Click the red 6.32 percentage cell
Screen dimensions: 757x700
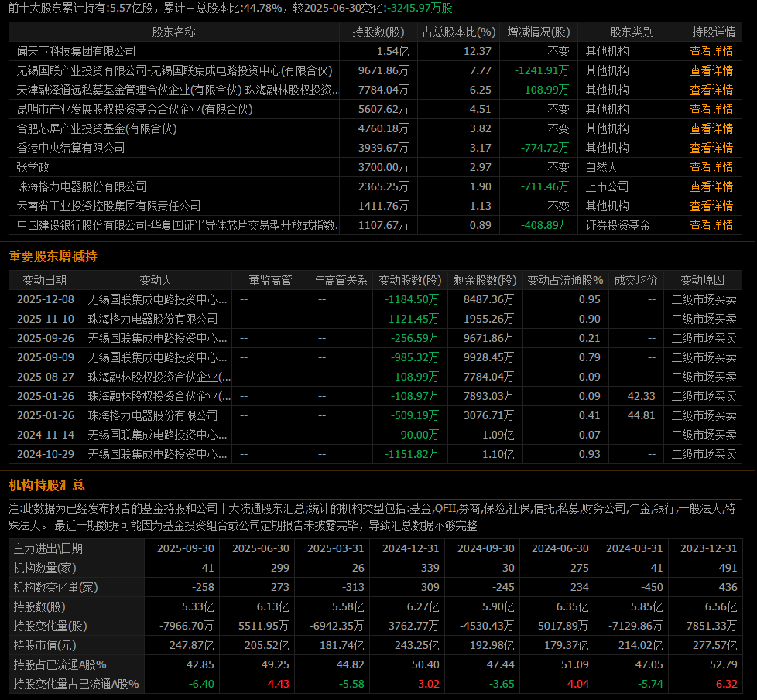[727, 684]
